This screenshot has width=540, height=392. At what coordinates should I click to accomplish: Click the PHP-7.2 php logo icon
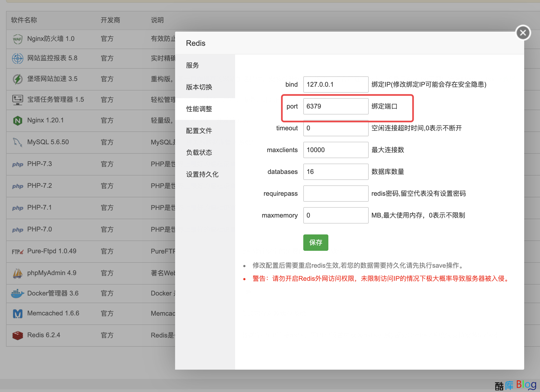(17, 186)
